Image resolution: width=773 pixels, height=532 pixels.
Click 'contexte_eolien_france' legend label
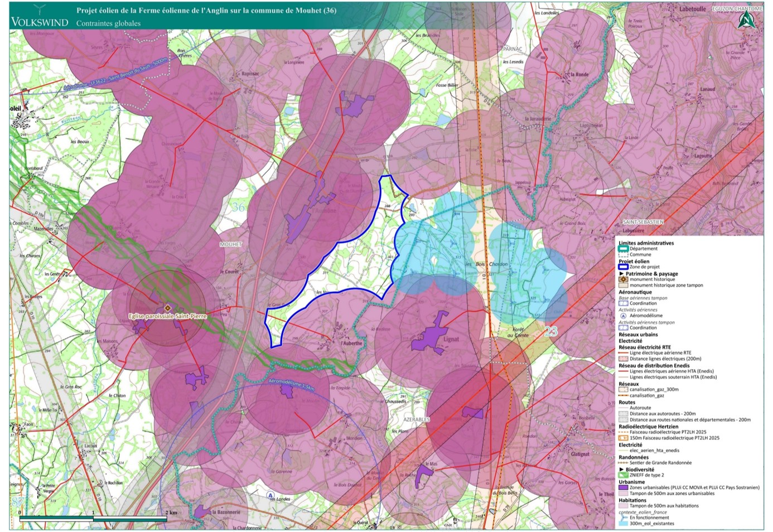tap(642, 512)
